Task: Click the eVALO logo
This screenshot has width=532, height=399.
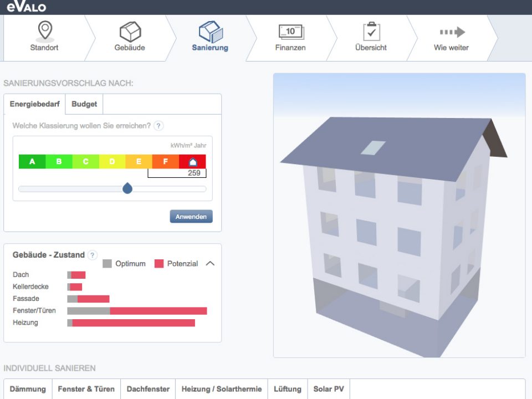Action: click(26, 7)
